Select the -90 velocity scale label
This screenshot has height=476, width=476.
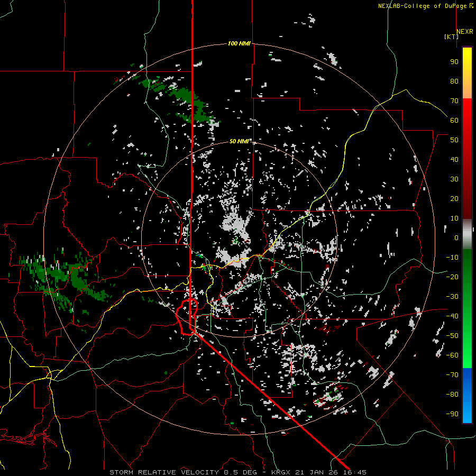(x=452, y=414)
